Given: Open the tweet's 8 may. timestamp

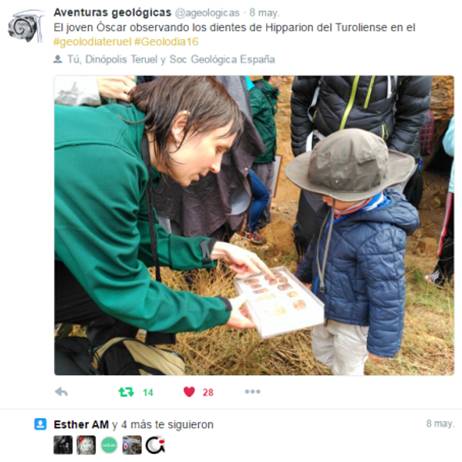Looking at the screenshot, I should 264,13.
